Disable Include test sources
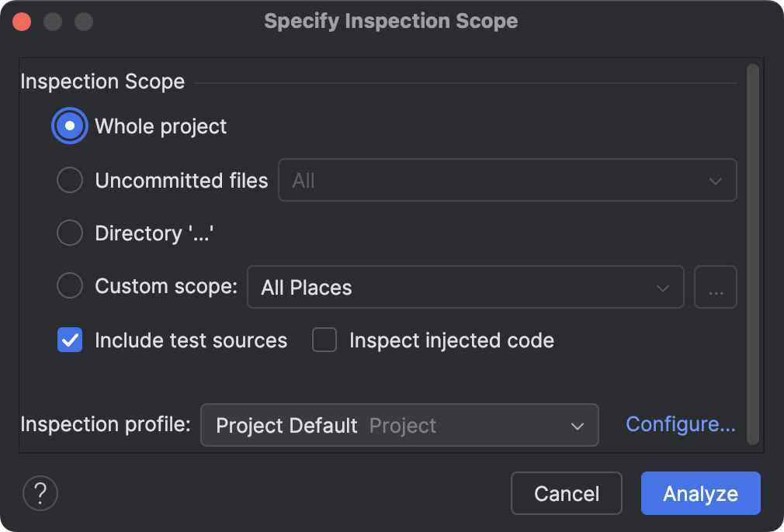 pyautogui.click(x=69, y=340)
